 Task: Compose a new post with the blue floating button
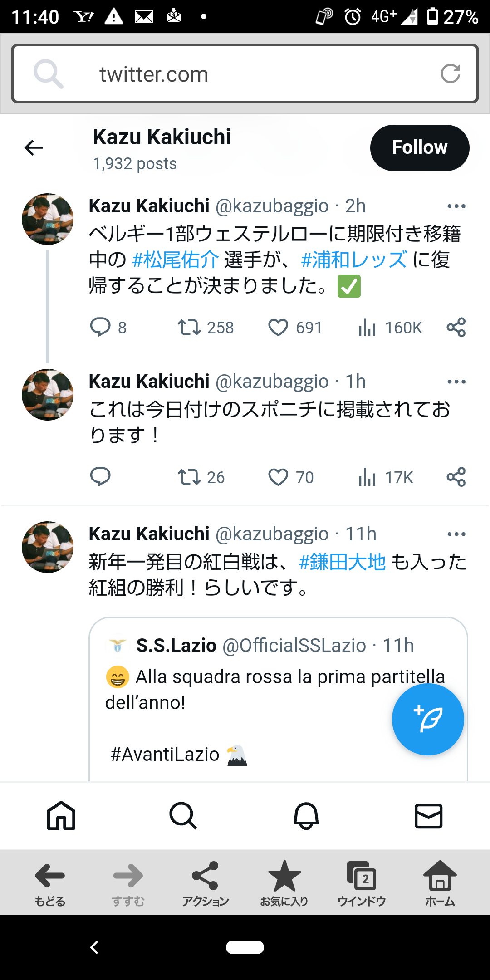[427, 719]
